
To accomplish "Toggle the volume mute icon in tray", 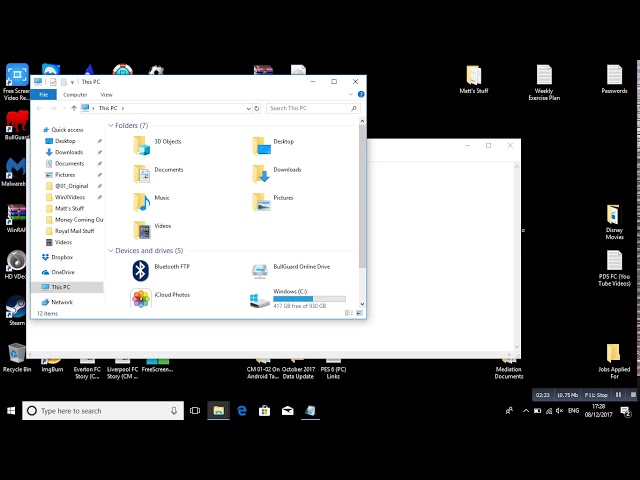I will (560, 411).
